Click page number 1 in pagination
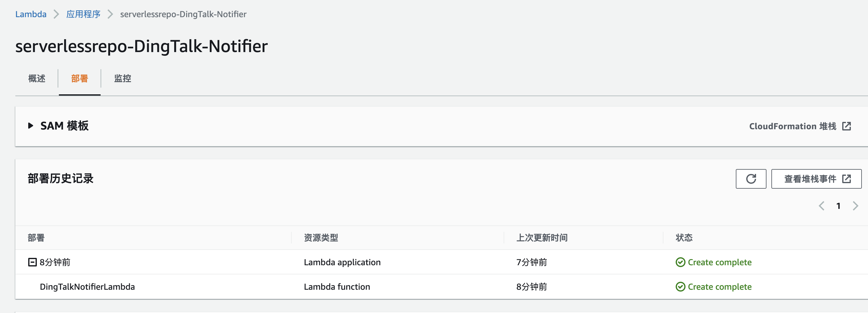 838,206
